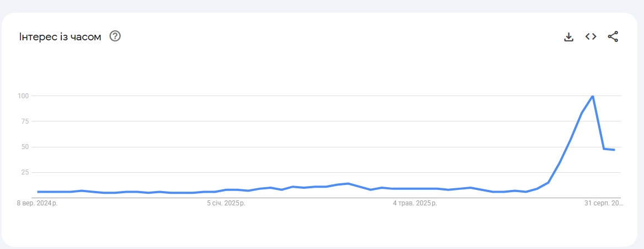Select the first data point on line
This screenshot has width=644, height=249.
[x=38, y=192]
